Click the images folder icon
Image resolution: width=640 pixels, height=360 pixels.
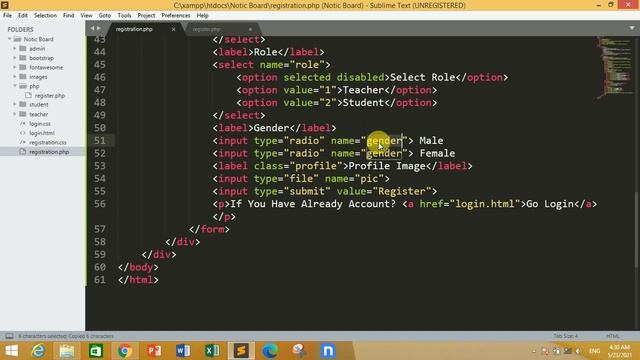tap(23, 76)
